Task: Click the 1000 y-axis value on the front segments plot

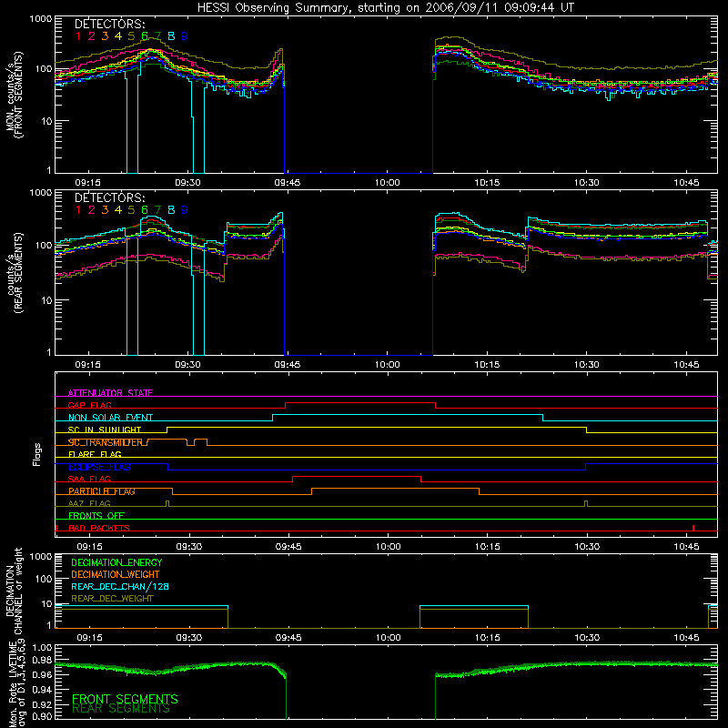Action: [40, 19]
